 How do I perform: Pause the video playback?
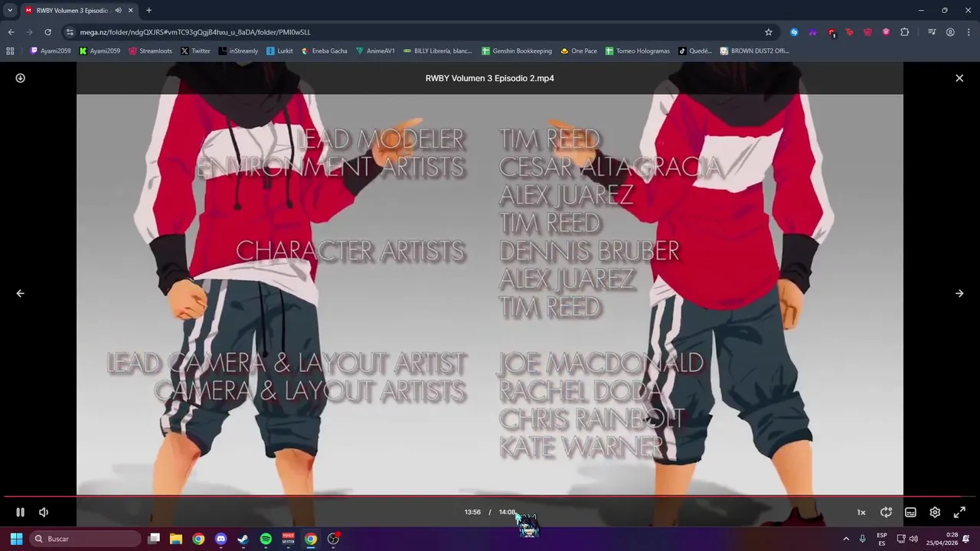(x=21, y=513)
